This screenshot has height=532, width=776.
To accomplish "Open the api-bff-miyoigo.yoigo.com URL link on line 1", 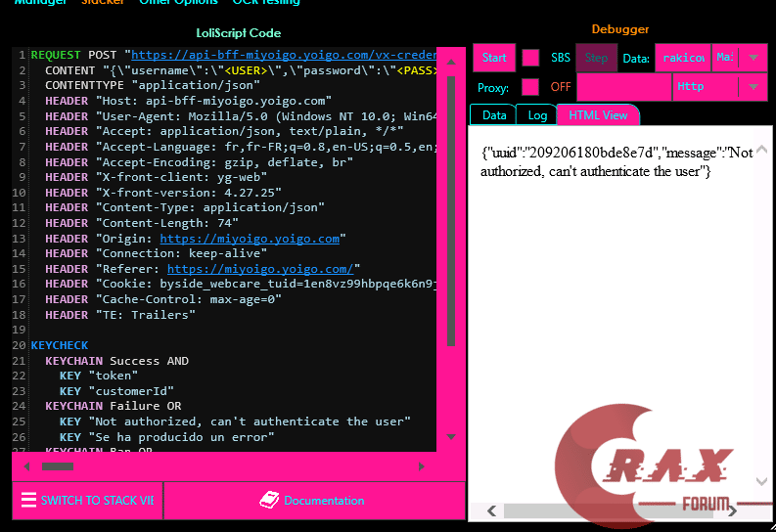I will 284,55.
